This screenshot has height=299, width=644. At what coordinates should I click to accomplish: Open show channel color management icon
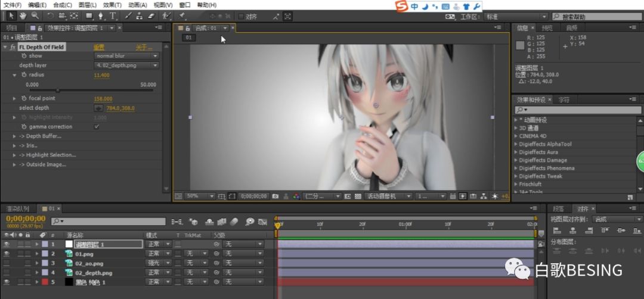[x=296, y=197]
